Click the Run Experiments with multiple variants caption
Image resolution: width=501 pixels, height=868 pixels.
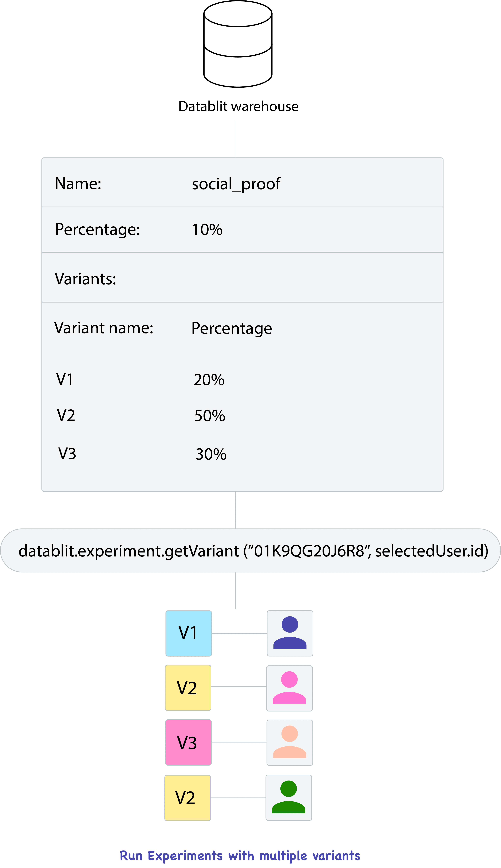tap(240, 856)
